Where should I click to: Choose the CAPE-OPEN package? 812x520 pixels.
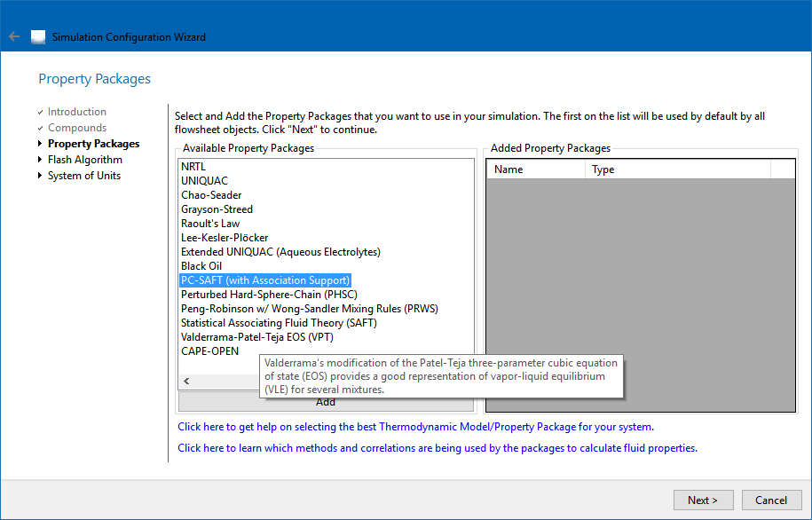209,351
